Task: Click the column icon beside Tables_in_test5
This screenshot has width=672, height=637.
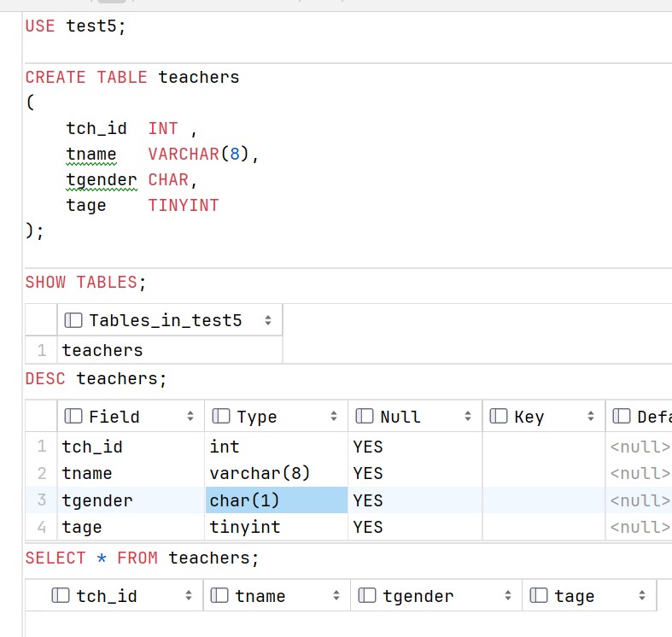Action: click(73, 320)
